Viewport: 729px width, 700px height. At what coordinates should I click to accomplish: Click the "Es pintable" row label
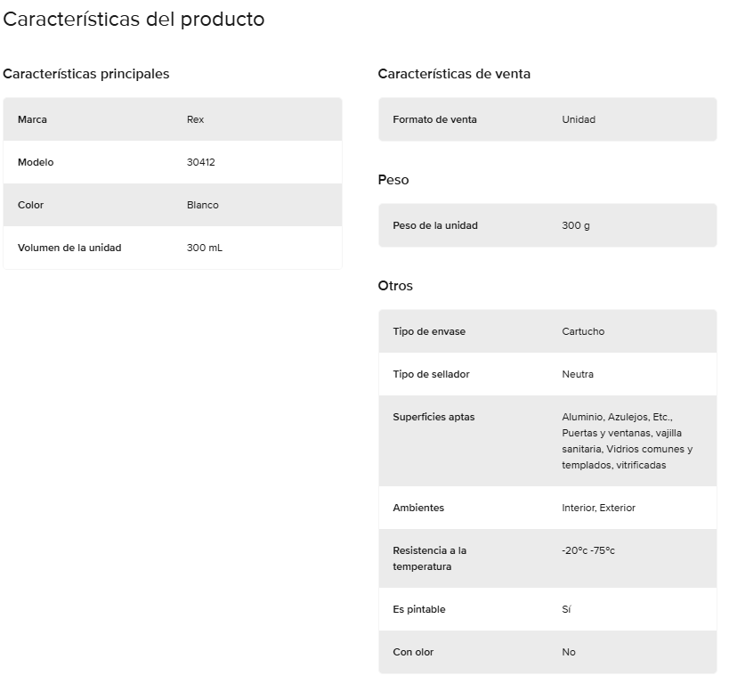(418, 609)
